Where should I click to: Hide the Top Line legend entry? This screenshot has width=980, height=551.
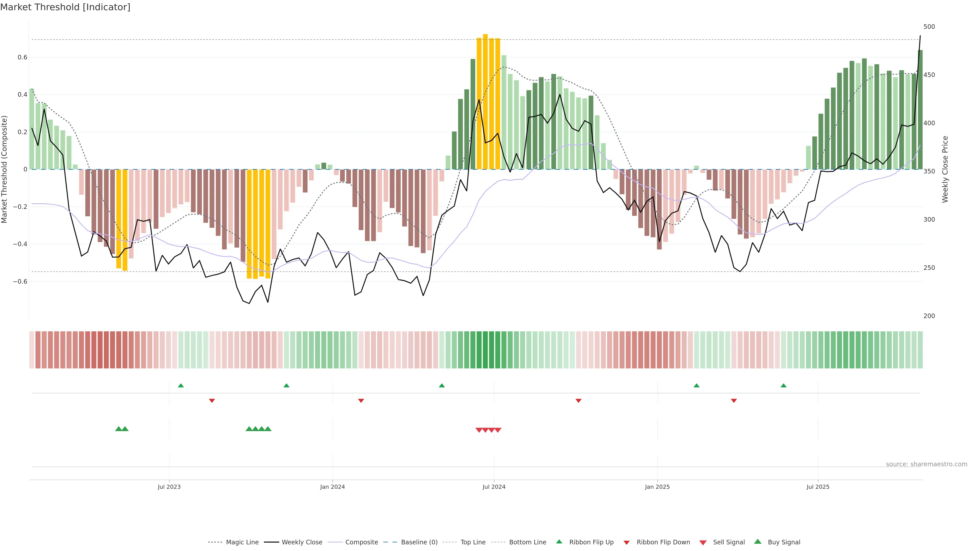473,542
